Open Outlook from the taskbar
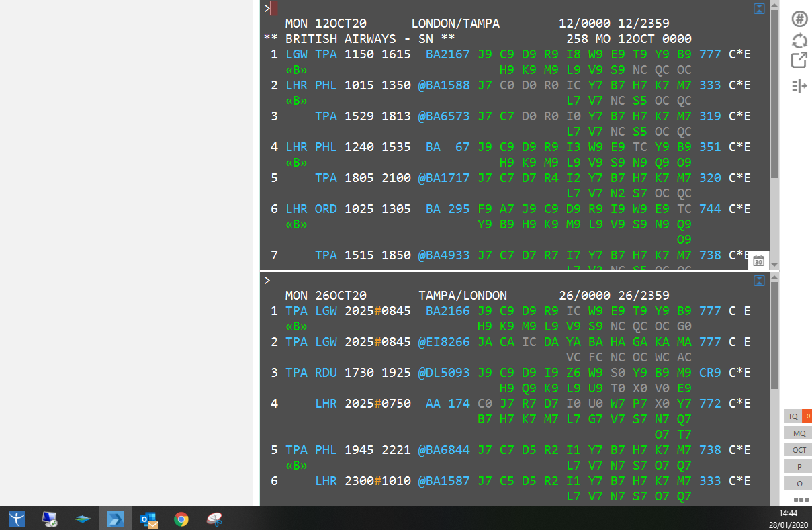Viewport: 812px width, 530px height. [148, 519]
